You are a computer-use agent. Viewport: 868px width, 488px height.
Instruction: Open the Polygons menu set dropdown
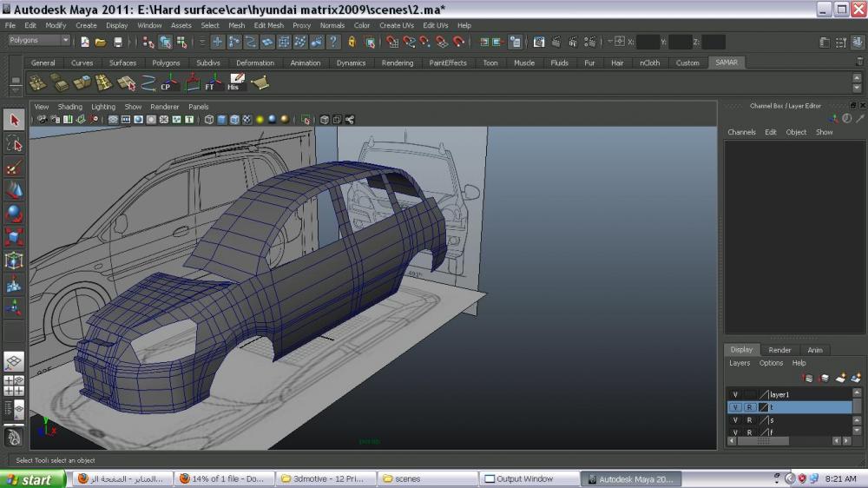point(40,41)
